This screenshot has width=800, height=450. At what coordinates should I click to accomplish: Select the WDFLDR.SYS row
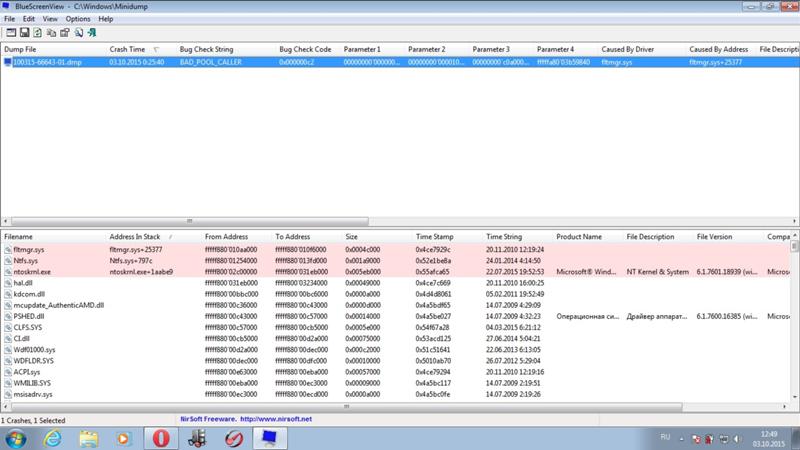[395, 361]
